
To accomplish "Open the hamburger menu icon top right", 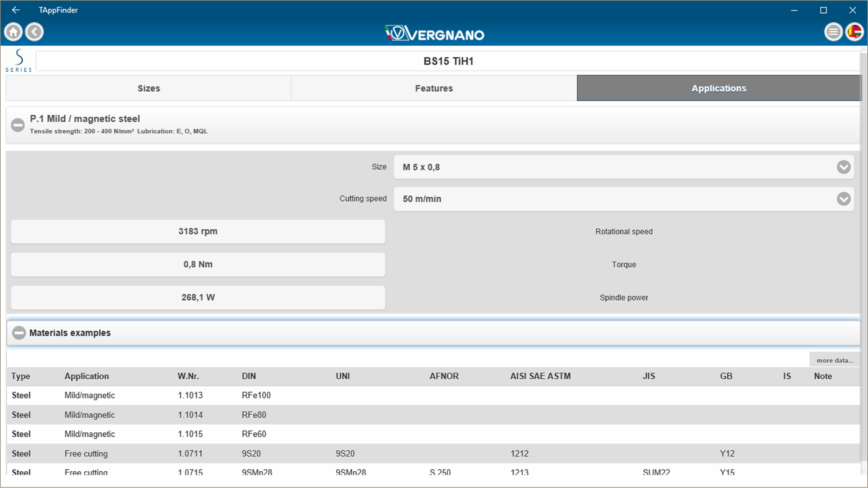I will [833, 31].
